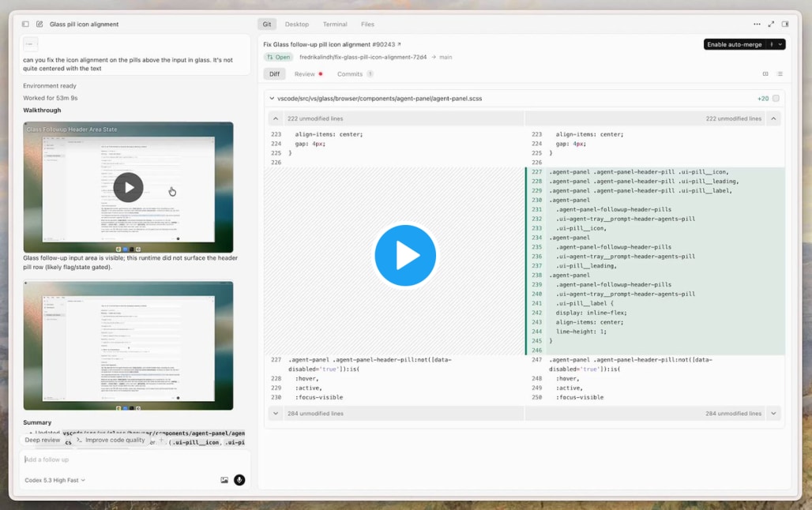The image size is (812, 510).
Task: Open the three-dots more options menu
Action: (757, 24)
